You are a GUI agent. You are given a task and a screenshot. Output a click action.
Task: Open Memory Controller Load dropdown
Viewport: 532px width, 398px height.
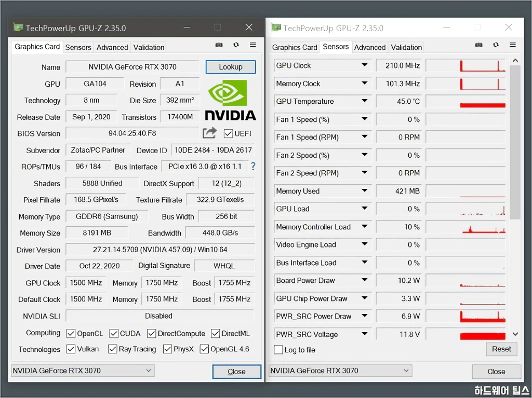[x=364, y=226]
